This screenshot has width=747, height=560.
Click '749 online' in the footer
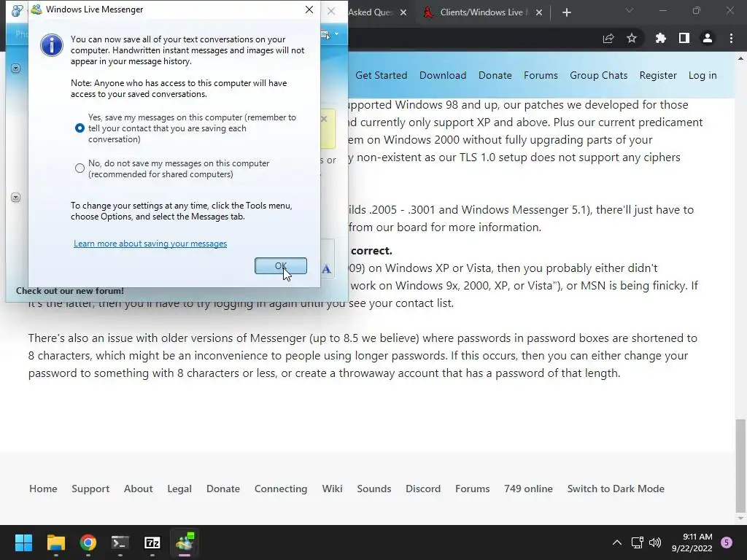(x=528, y=489)
